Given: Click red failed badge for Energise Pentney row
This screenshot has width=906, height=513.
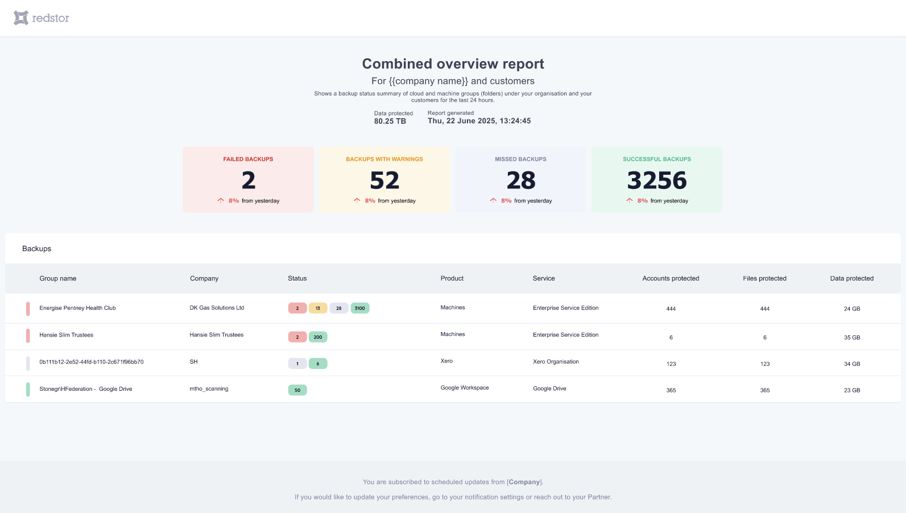Looking at the screenshot, I should 297,308.
